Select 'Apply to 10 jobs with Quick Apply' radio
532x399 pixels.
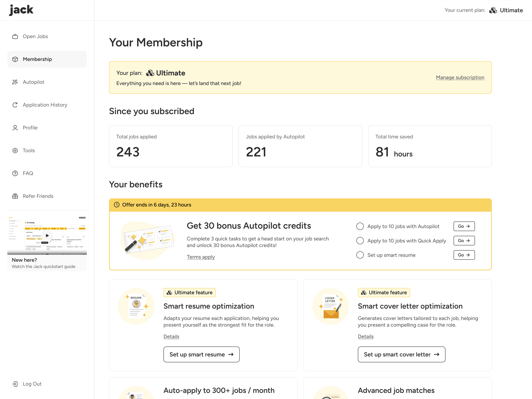[x=360, y=241]
